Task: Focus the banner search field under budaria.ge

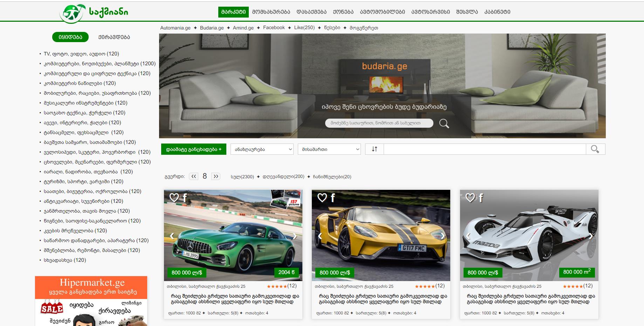Action: coord(379,123)
